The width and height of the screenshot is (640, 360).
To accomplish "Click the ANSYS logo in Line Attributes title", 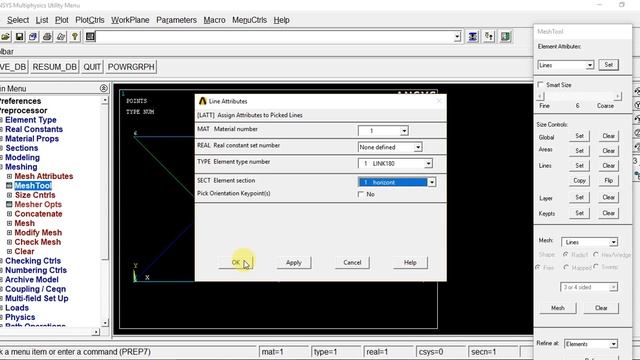I will tap(202, 101).
